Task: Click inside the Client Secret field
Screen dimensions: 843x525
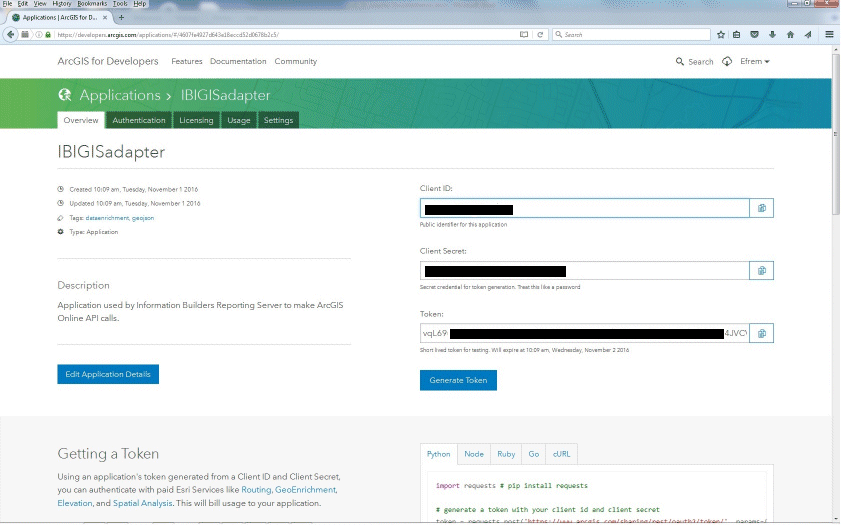Action: (x=584, y=270)
